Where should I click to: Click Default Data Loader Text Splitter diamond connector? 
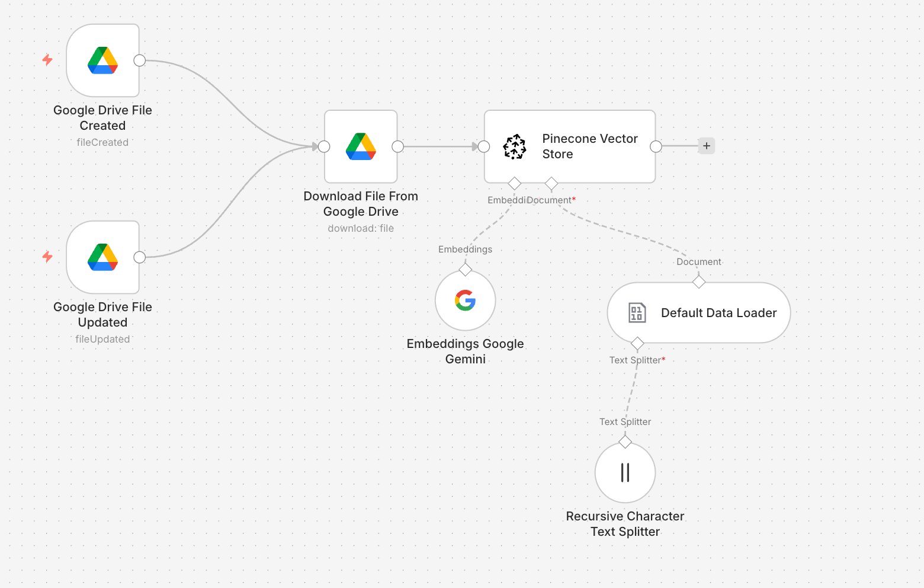(637, 343)
